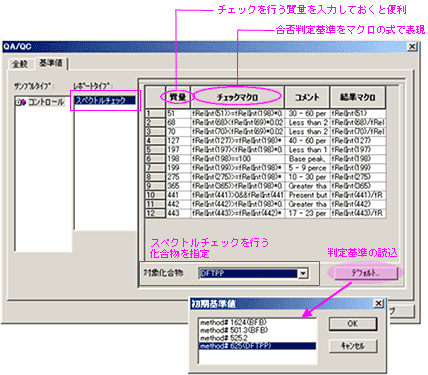This screenshot has height=375, width=428.
Task: Select row header number 12
Action: pyautogui.click(x=155, y=213)
